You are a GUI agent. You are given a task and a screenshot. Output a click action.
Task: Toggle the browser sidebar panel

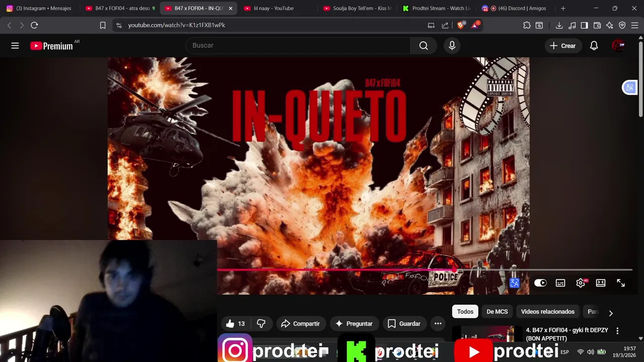(x=584, y=25)
